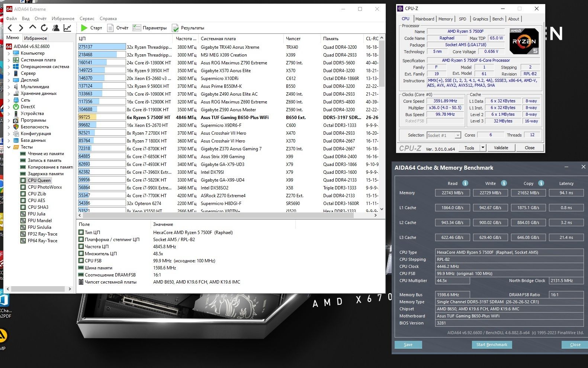588x368 pixels.
Task: Select CPU SHA3 test in tree
Action: [x=38, y=207]
